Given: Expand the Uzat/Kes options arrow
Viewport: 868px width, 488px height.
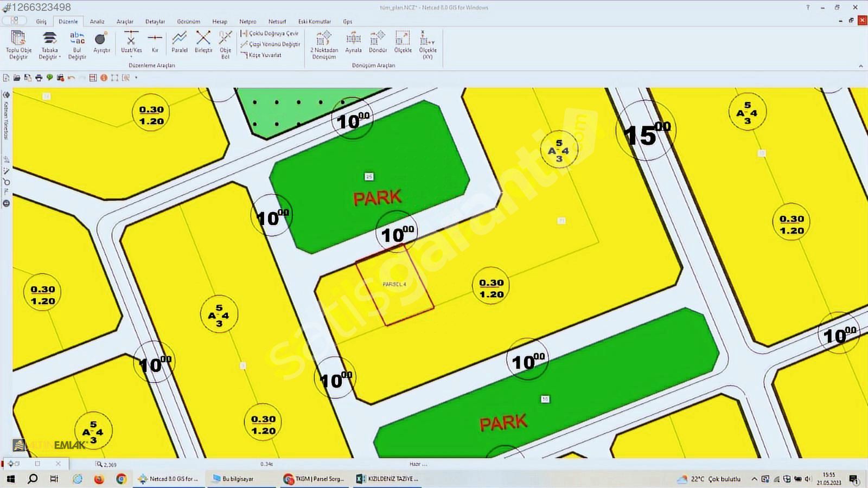Looking at the screenshot, I should click(x=131, y=56).
